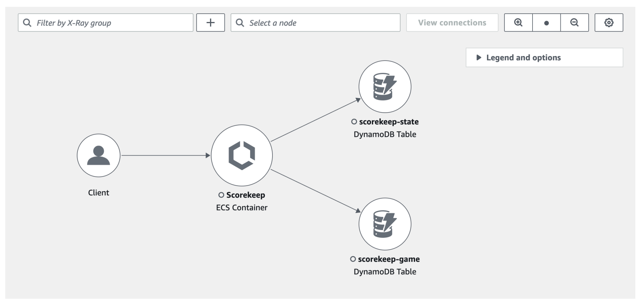644x304 pixels.
Task: Click the scorekeep-state label text
Action: pyautogui.click(x=389, y=122)
